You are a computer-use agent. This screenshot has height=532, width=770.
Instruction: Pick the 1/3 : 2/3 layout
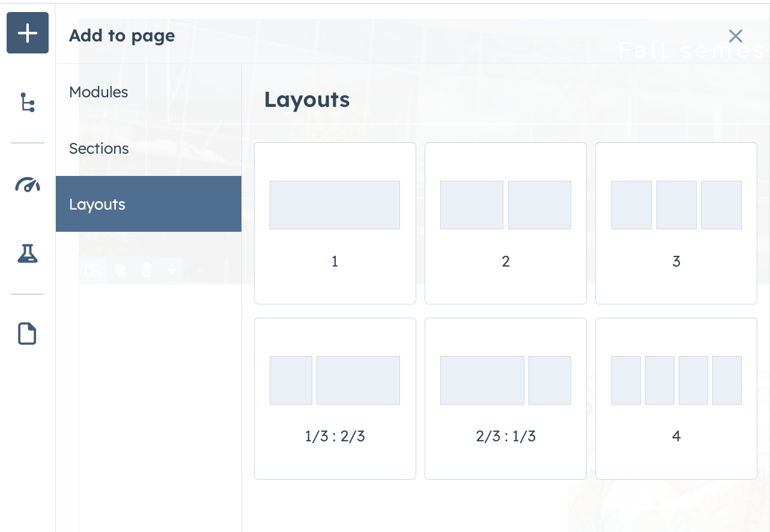(335, 398)
